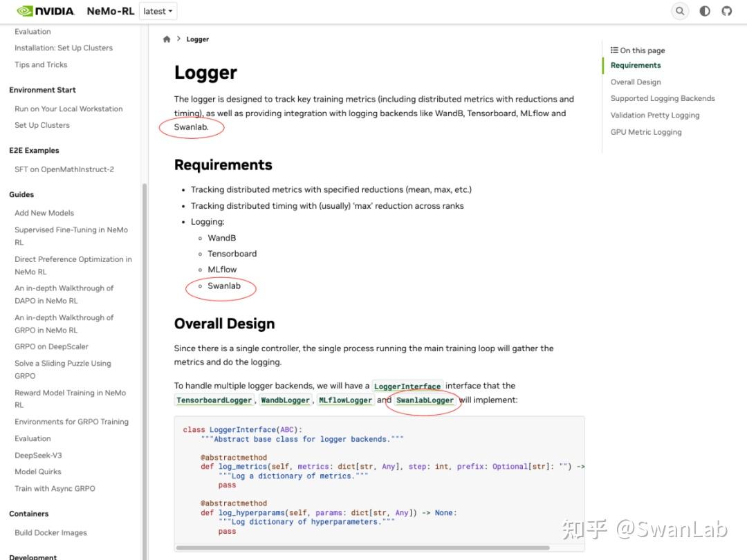Jump to Supported Logging Backends section
This screenshot has height=560, width=747.
[663, 98]
